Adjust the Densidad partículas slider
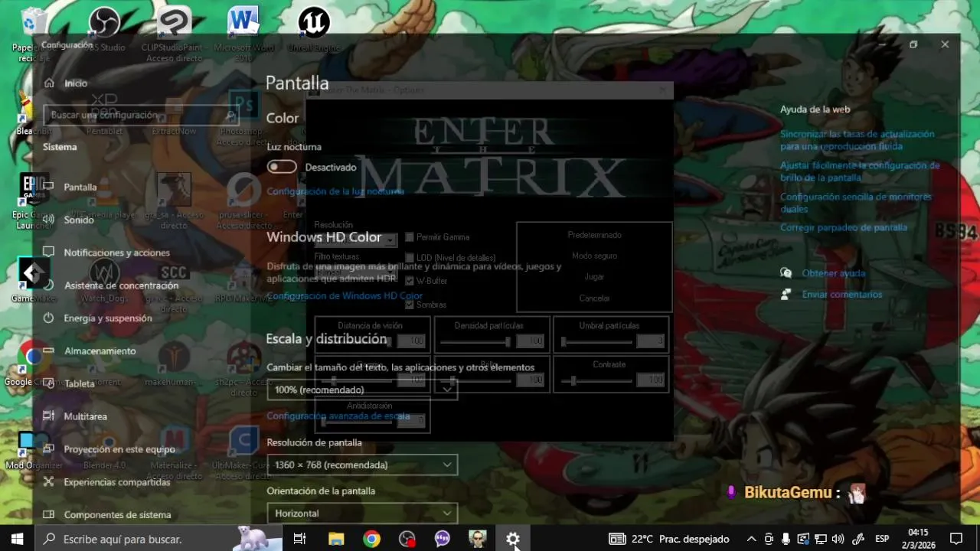 coord(475,342)
